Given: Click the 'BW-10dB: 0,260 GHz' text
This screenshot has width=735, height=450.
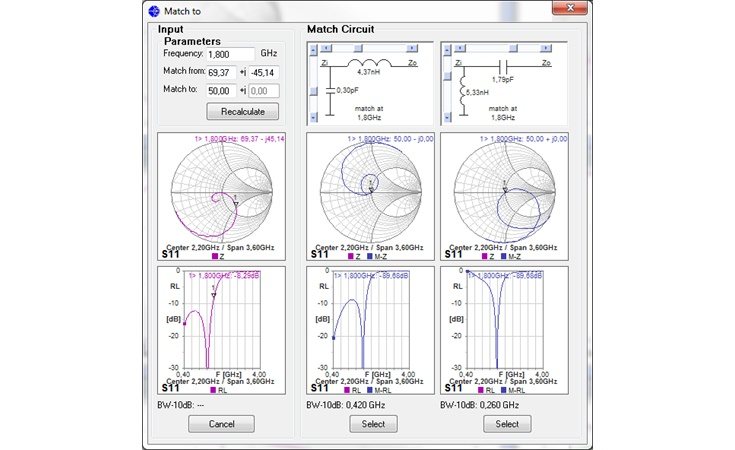Looking at the screenshot, I should click(480, 405).
